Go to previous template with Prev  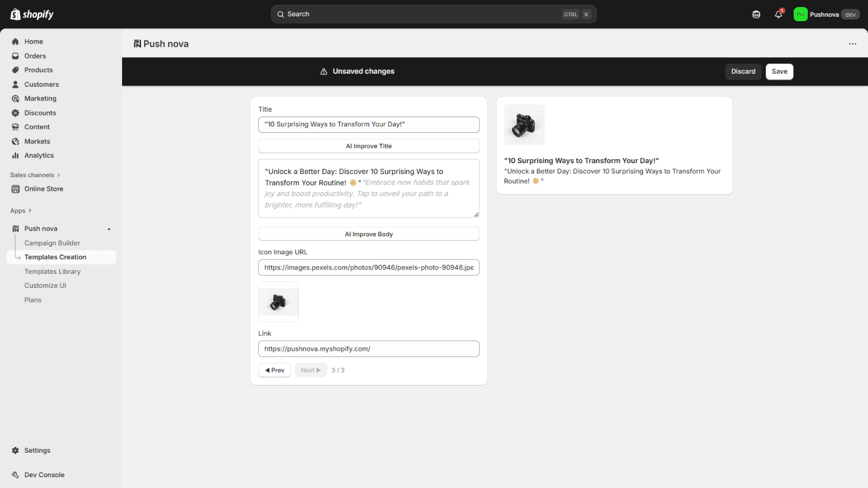click(x=275, y=370)
